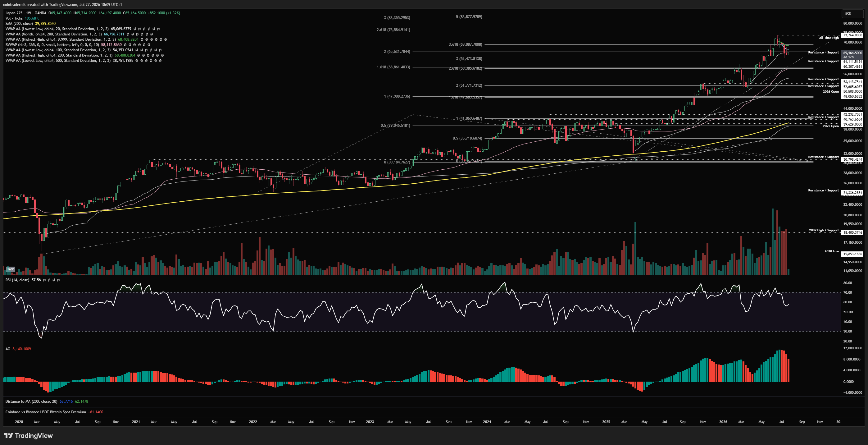This screenshot has height=445, width=868.
Task: Click the All-Time High annotation label
Action: tap(829, 38)
